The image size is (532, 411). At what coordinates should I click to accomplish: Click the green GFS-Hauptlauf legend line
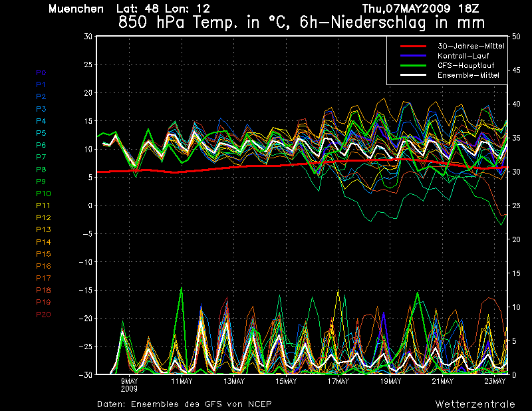[413, 65]
